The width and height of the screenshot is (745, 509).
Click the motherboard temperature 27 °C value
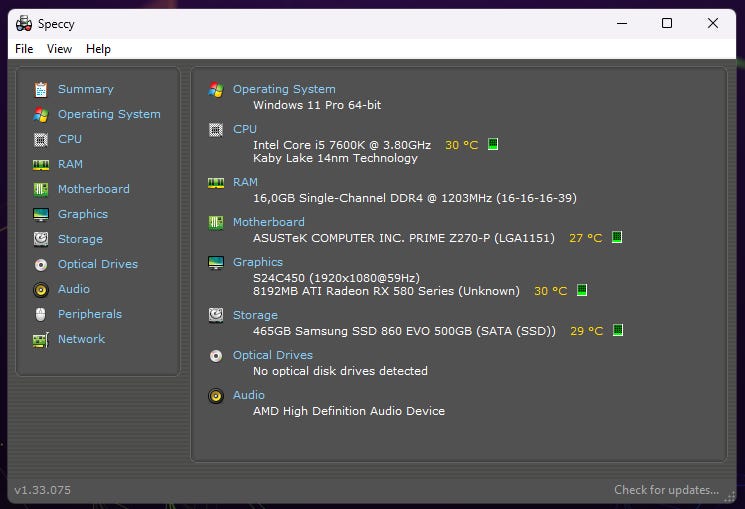click(585, 238)
